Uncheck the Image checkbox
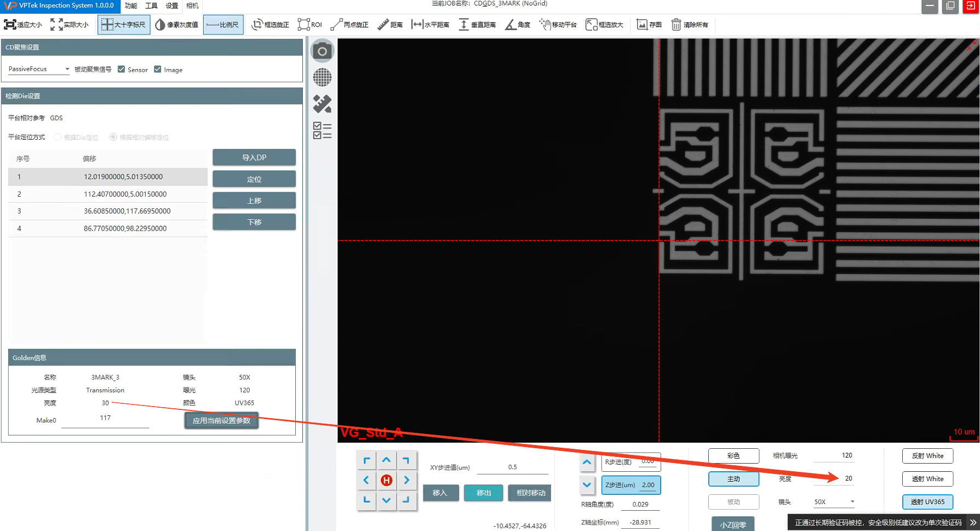The width and height of the screenshot is (980, 531). (158, 70)
